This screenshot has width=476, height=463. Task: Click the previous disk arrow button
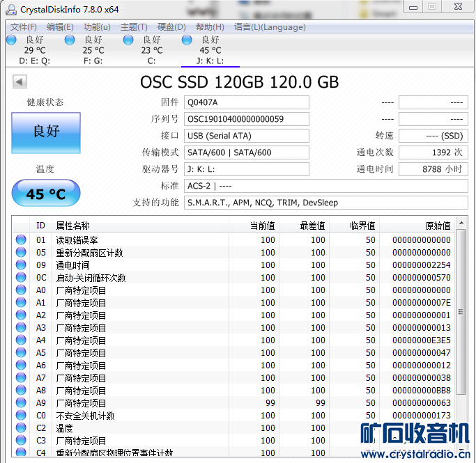tap(20, 82)
